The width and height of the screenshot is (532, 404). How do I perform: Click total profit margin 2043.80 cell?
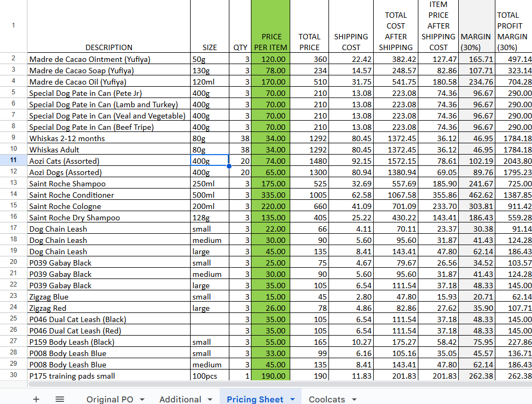click(x=514, y=161)
